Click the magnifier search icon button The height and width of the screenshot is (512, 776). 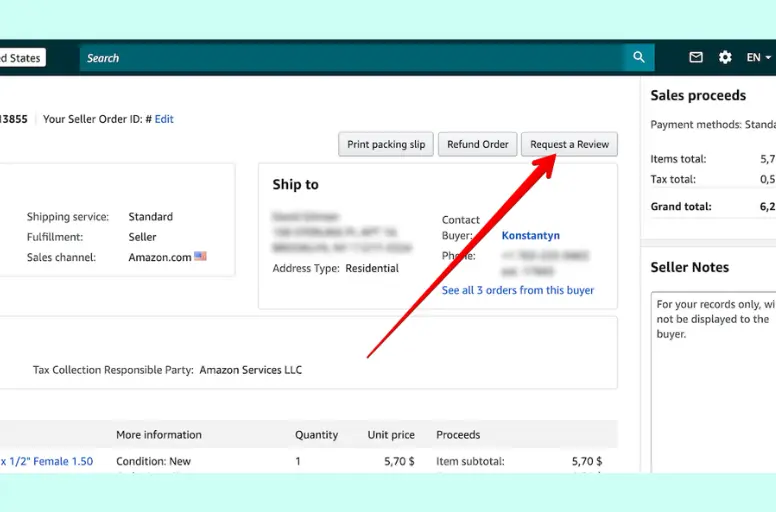pyautogui.click(x=639, y=58)
